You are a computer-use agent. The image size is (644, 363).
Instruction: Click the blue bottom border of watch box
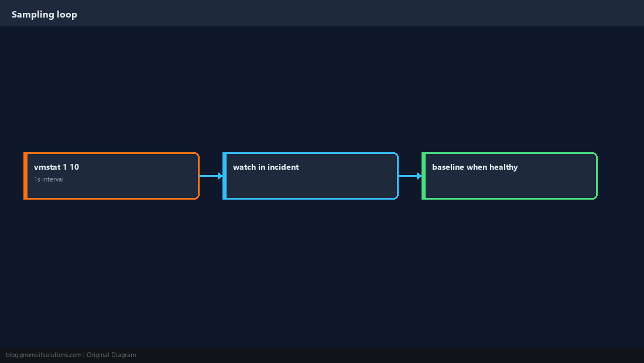pos(310,198)
